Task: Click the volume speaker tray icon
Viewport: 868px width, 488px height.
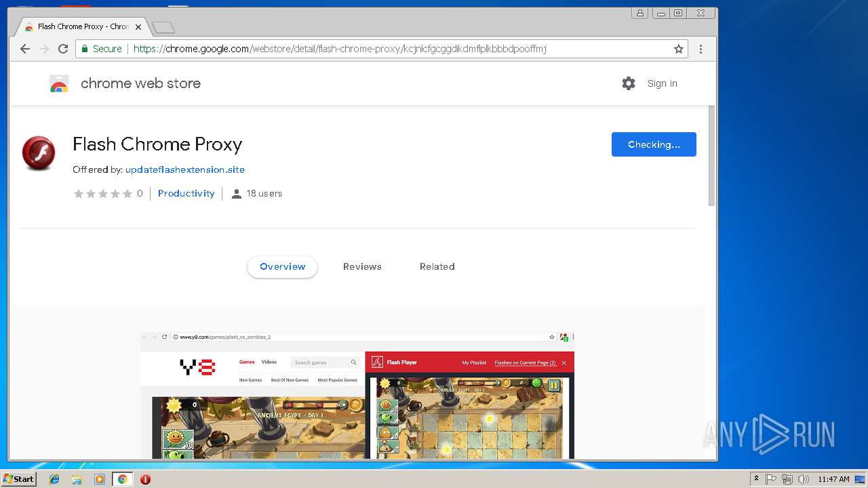Action: (x=804, y=479)
